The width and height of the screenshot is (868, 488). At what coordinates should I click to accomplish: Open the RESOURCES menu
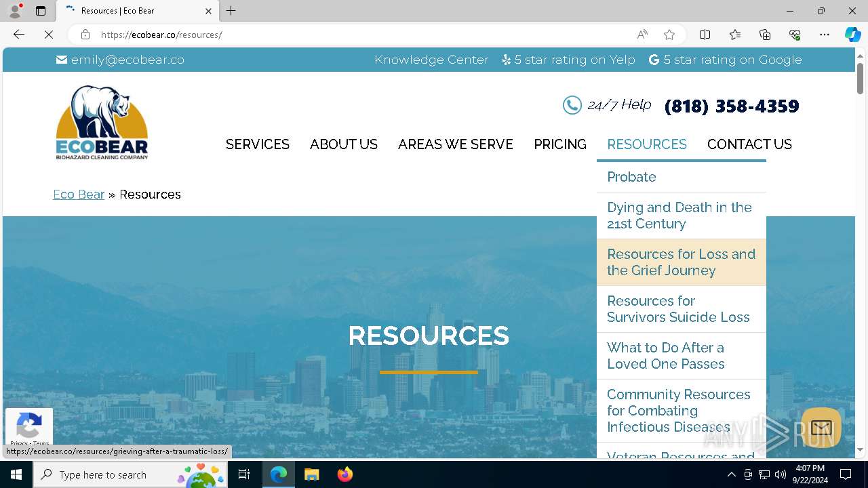[x=647, y=144]
